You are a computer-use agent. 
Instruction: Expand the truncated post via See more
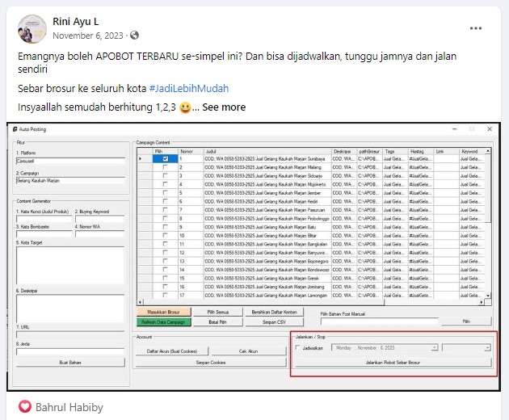click(224, 107)
